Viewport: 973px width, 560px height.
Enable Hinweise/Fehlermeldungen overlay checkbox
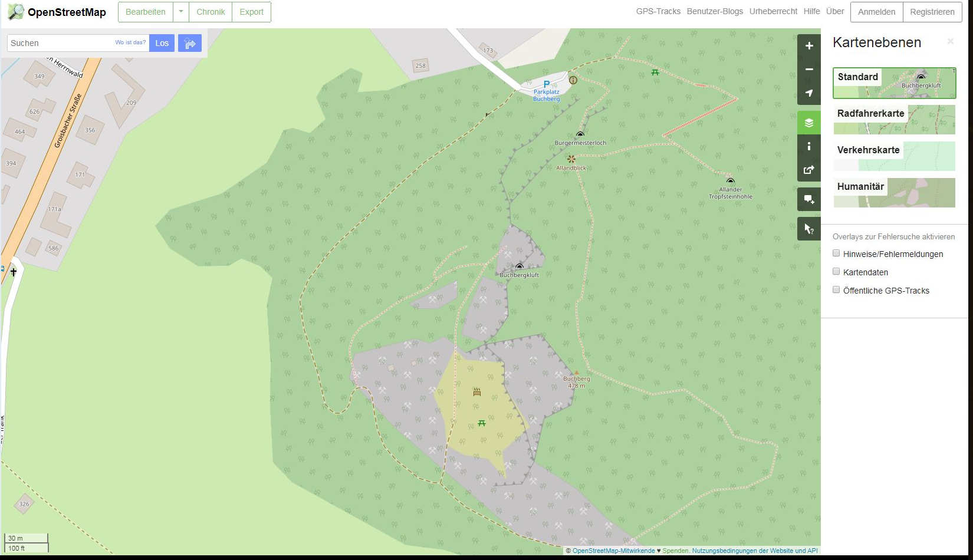tap(836, 253)
